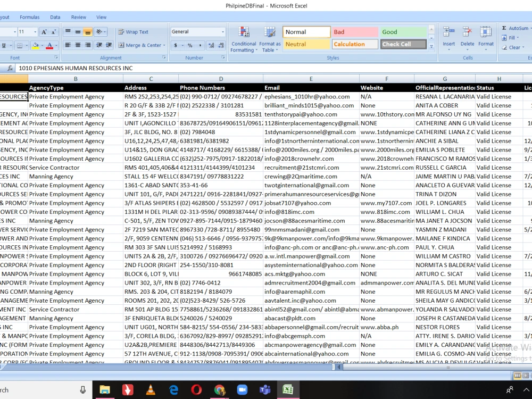Apply the Good cell style
532x399 pixels.
[x=403, y=32]
